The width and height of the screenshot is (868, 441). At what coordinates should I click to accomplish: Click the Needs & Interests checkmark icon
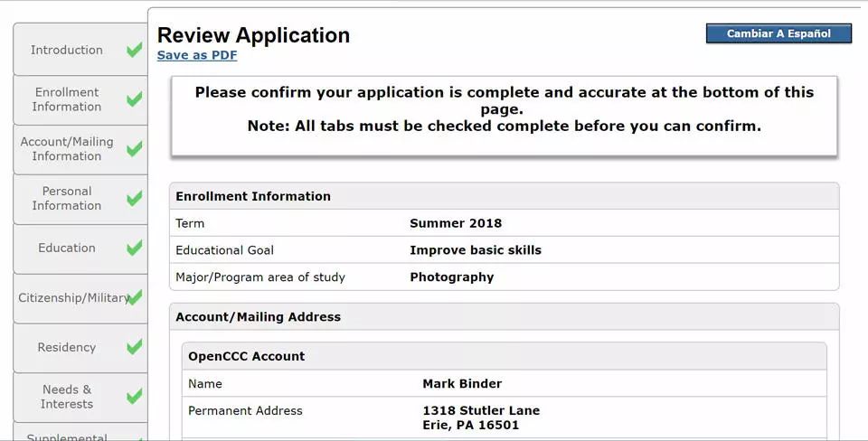[x=134, y=396]
